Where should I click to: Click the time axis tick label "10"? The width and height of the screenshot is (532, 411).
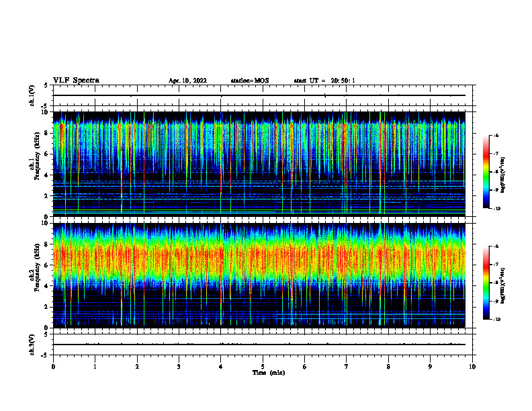(472, 367)
